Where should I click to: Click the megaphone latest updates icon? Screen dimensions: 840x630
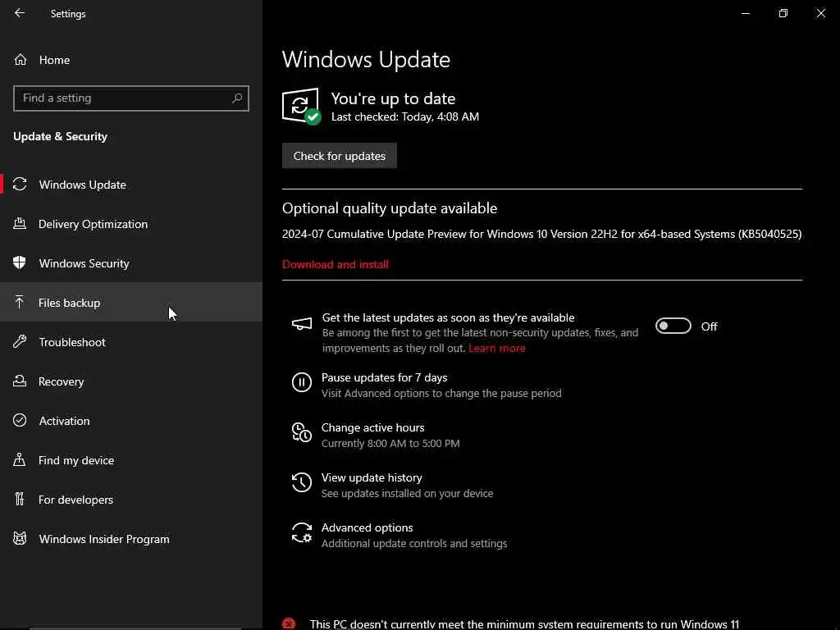[x=302, y=324]
